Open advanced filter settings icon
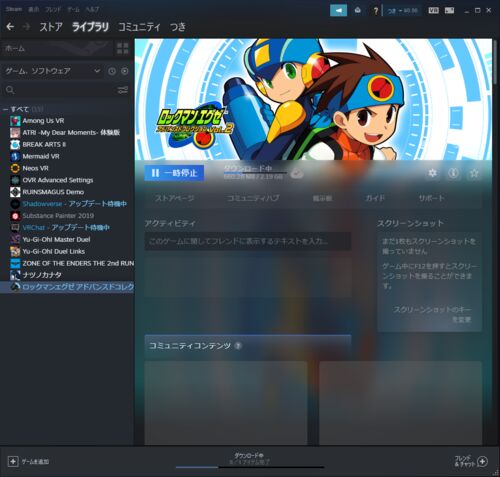The image size is (500, 477). coord(123,90)
